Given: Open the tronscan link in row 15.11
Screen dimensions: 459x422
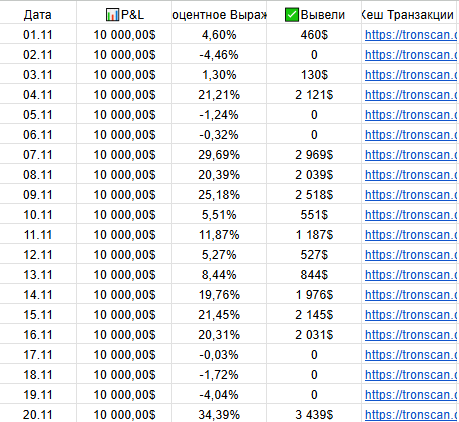Looking at the screenshot, I should pyautogui.click(x=411, y=315).
